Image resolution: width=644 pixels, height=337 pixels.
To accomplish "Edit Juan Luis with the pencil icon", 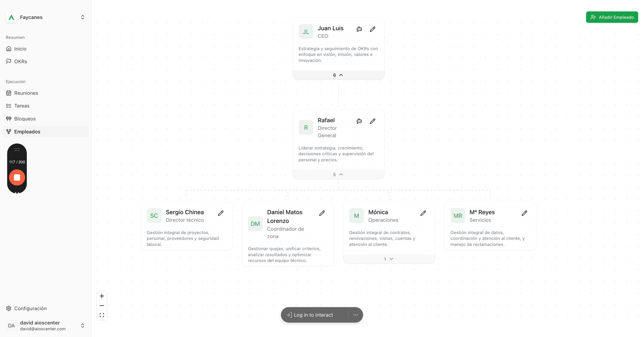I will pyautogui.click(x=373, y=29).
